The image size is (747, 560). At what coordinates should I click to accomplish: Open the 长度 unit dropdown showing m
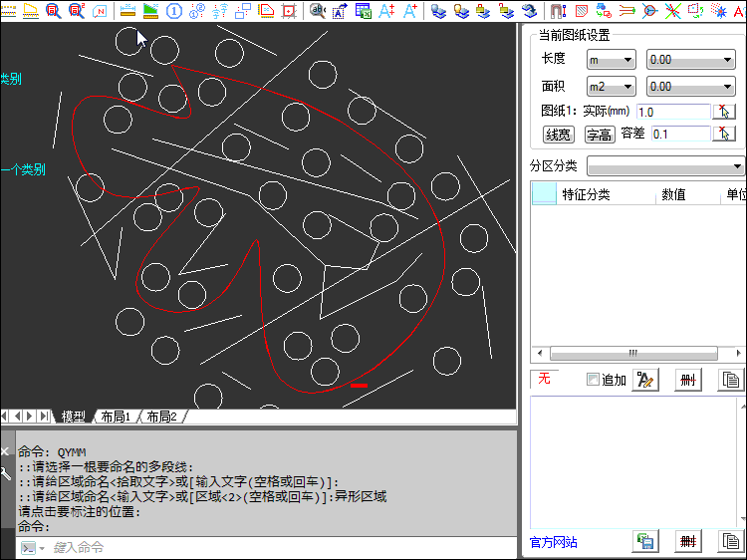[x=611, y=61]
